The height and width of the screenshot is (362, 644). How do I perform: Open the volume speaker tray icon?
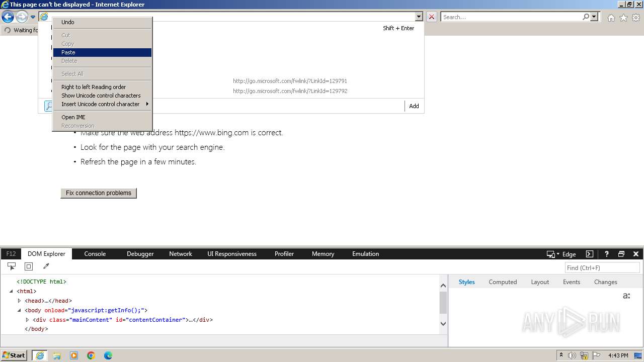pyautogui.click(x=572, y=355)
